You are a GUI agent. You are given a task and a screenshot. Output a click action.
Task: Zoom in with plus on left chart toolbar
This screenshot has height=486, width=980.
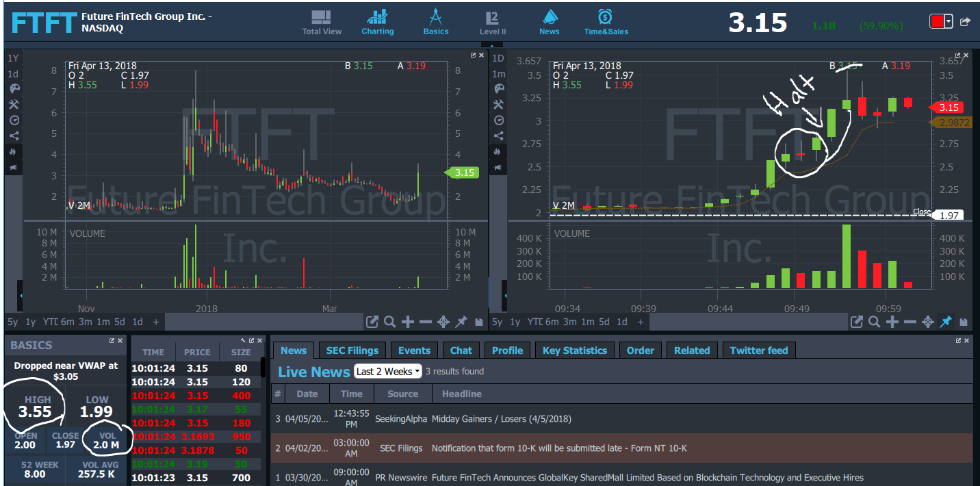(x=408, y=322)
